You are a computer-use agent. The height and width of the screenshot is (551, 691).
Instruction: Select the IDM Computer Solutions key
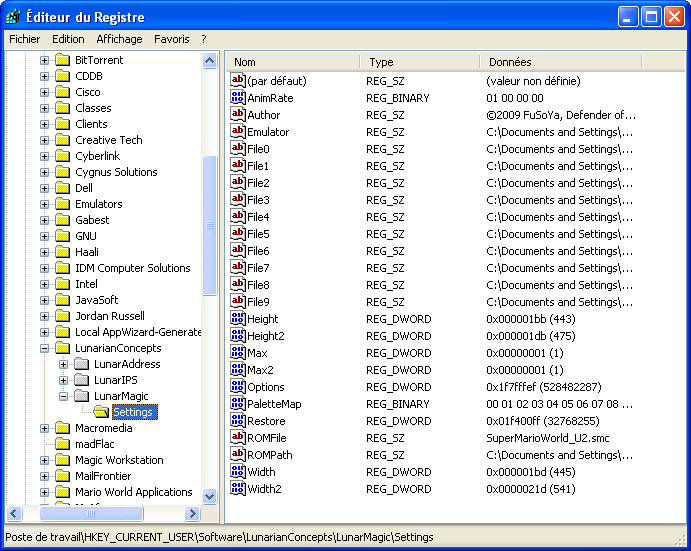coord(133,268)
